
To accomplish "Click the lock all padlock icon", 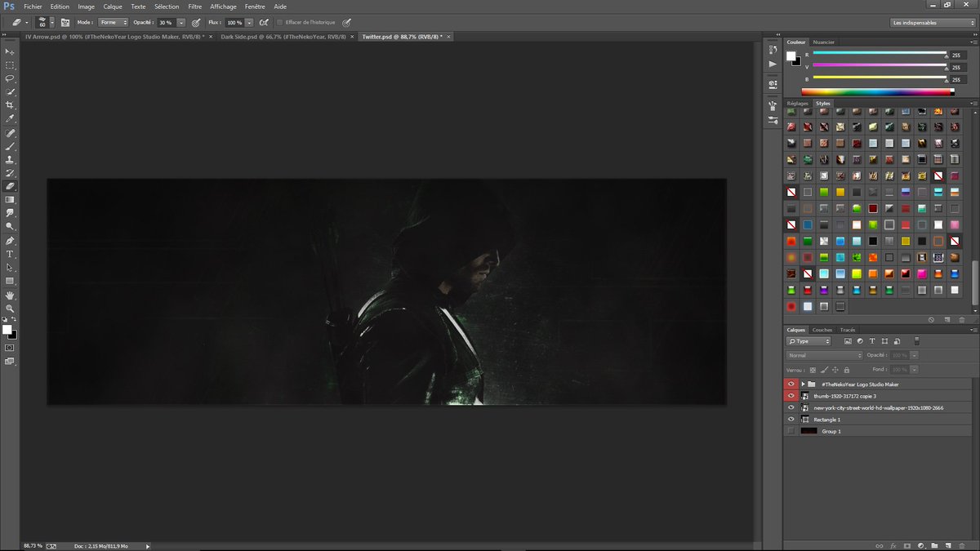I will click(846, 370).
